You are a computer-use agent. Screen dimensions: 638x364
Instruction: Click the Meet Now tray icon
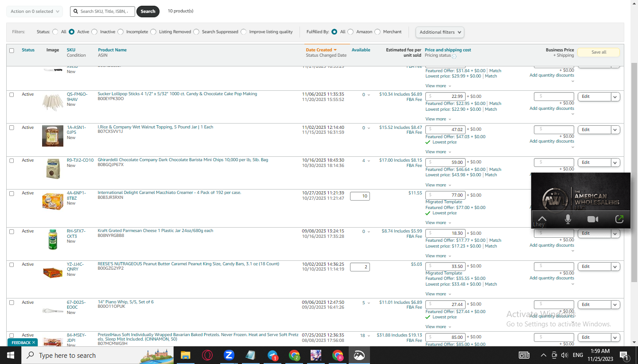[x=554, y=355]
